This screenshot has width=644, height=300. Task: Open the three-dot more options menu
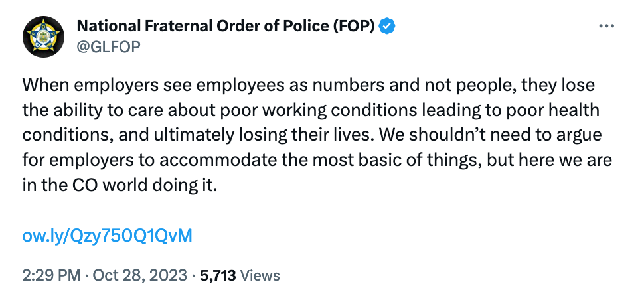[607, 25]
